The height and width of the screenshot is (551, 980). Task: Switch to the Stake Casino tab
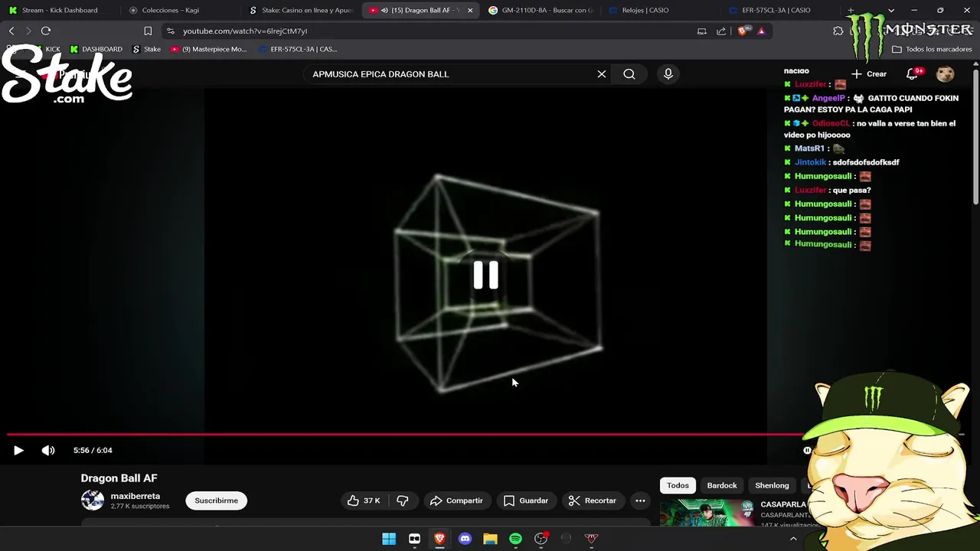point(301,10)
